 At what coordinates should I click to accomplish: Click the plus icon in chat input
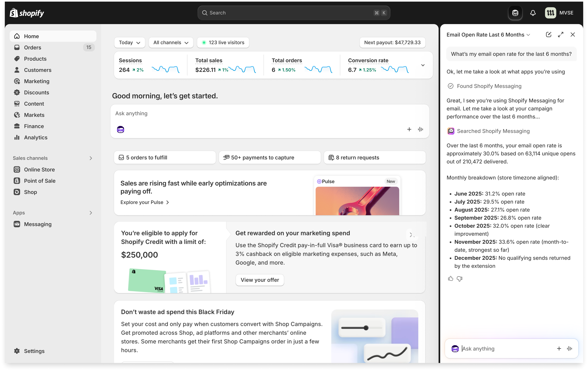[559, 349]
